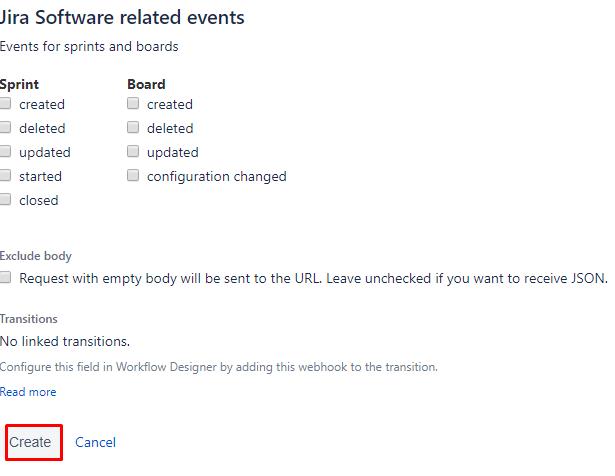Enable the Sprint deleted event checkbox
Viewport: 615px width, 476px height.
(5, 127)
